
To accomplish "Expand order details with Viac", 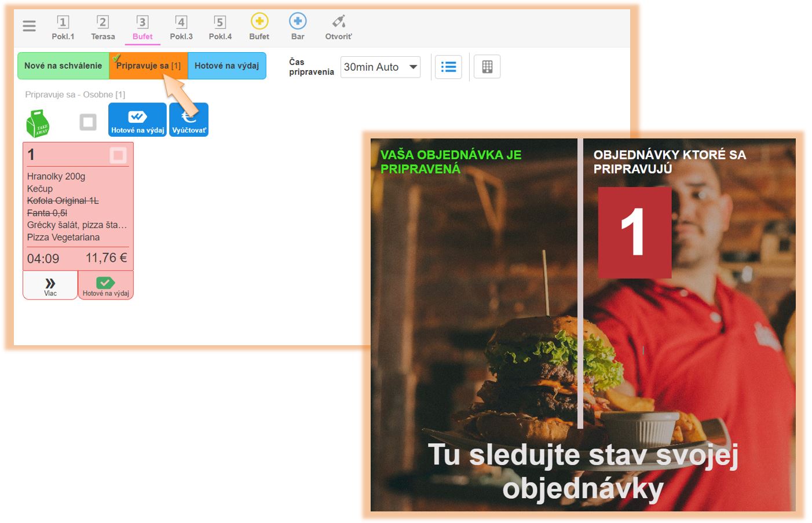I will click(50, 286).
